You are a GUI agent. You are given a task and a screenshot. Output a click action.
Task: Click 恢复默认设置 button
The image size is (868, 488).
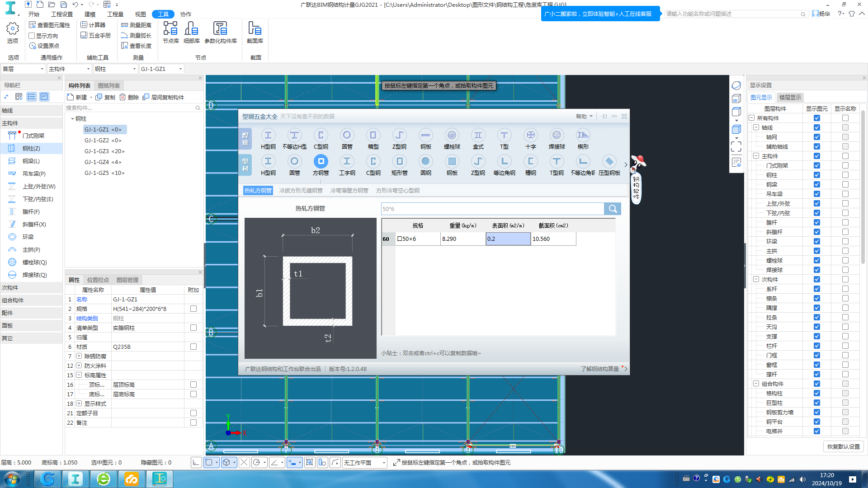click(843, 446)
